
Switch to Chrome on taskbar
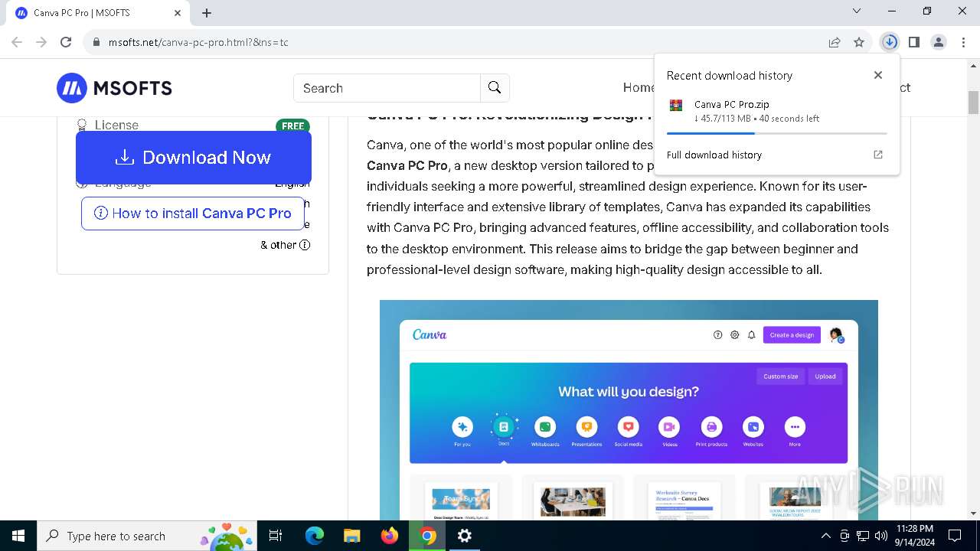(x=427, y=536)
